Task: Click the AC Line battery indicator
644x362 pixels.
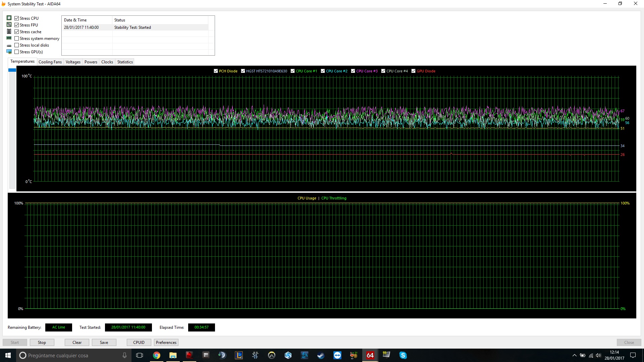Action: [59, 327]
